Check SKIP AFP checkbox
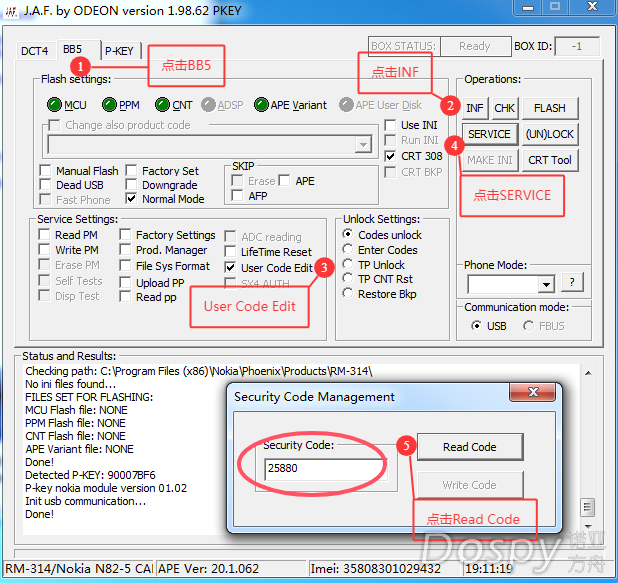Screen dimensions: 618x583 point(237,196)
